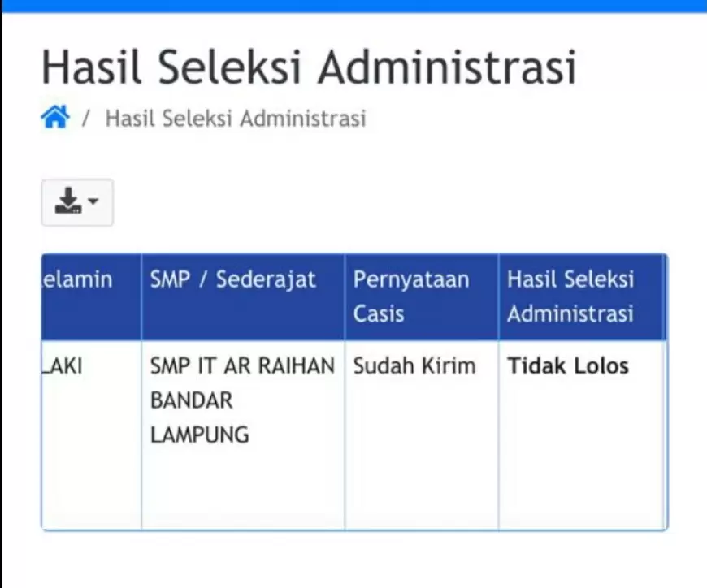This screenshot has width=707, height=588.
Task: Open the download export dropdown button
Action: click(77, 202)
